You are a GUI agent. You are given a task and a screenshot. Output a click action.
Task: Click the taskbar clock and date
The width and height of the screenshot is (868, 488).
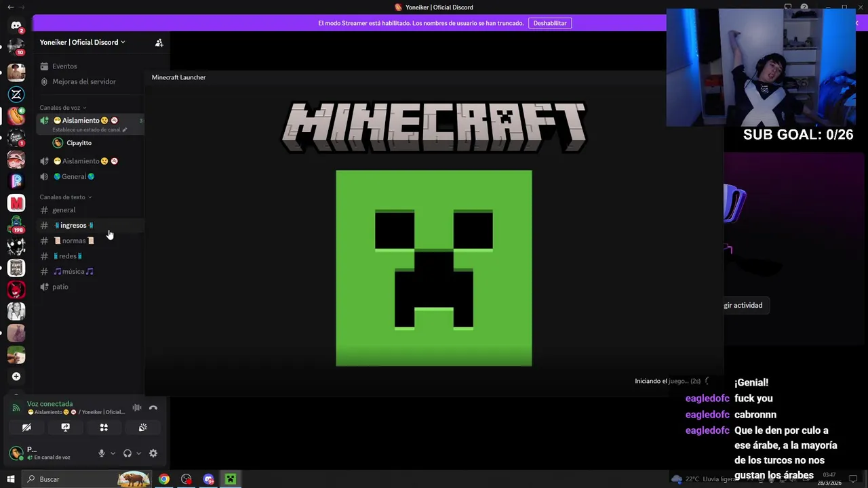pyautogui.click(x=829, y=479)
